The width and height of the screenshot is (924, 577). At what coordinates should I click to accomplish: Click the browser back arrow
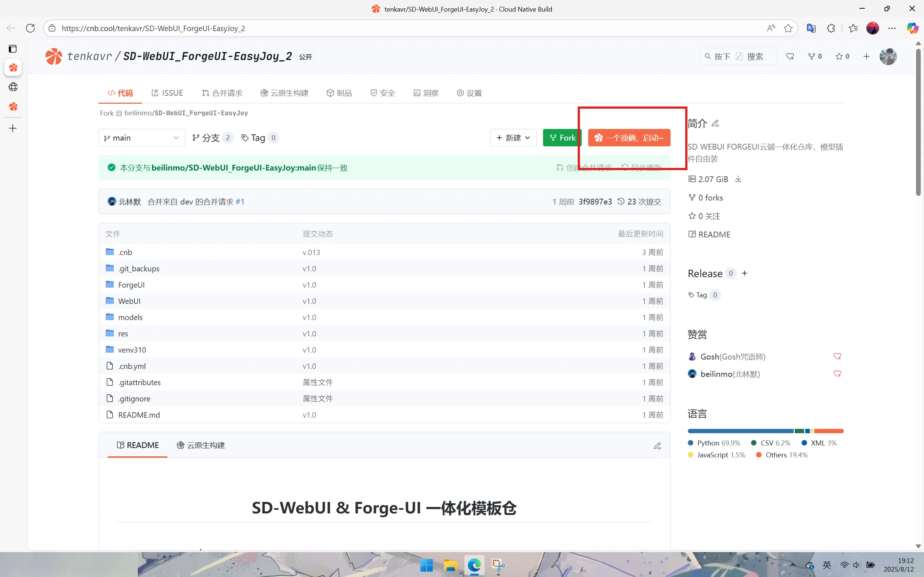click(x=11, y=28)
